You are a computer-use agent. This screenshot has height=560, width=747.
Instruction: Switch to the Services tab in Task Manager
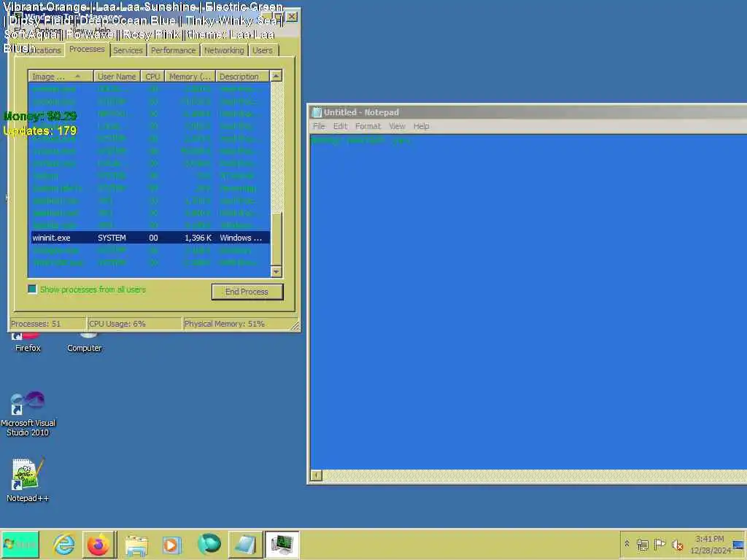[128, 50]
